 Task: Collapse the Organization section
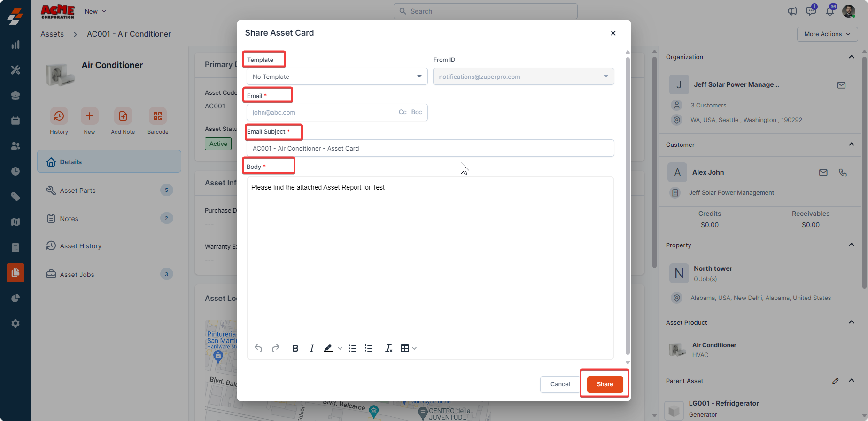tap(852, 57)
